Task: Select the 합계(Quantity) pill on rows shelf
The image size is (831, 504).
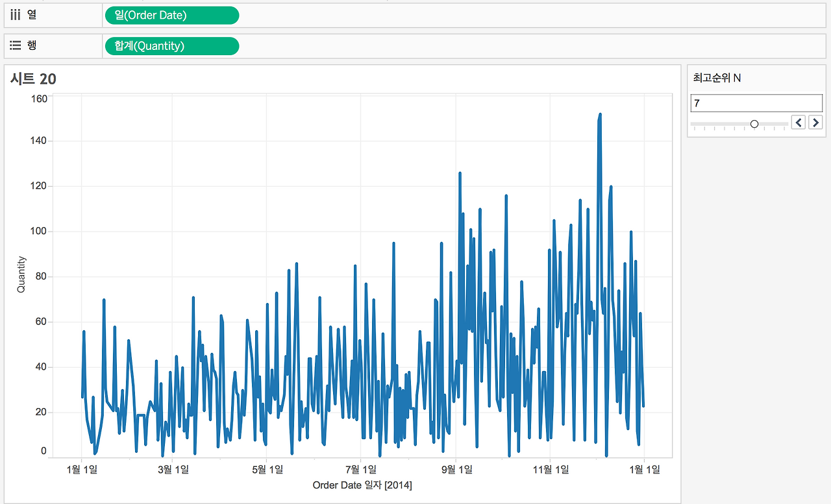Action: coord(172,46)
